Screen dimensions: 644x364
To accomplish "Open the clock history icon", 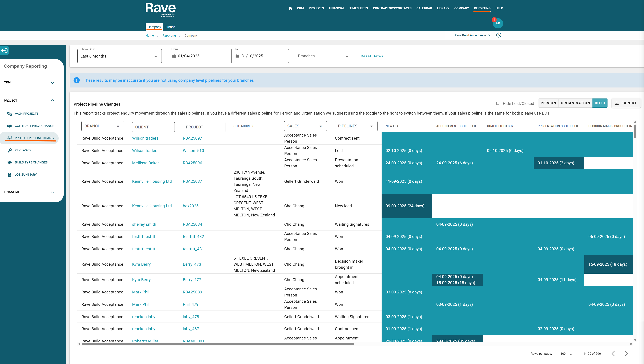I will tap(499, 35).
